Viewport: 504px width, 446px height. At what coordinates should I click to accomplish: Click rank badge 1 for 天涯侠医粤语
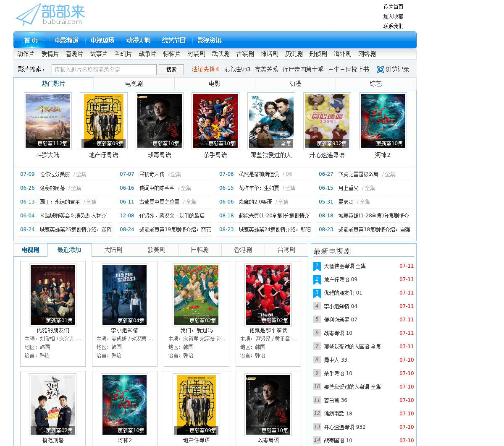coord(317,266)
